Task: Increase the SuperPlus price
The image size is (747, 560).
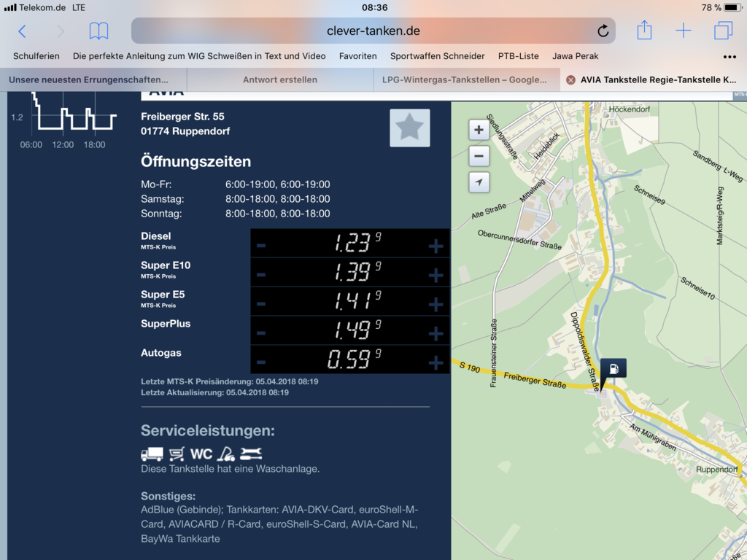Action: point(436,332)
